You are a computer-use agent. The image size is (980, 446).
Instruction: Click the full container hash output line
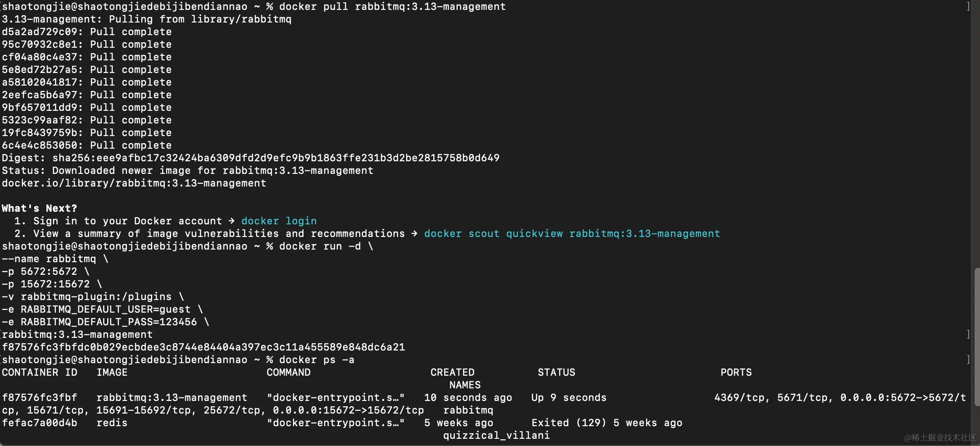click(x=204, y=347)
